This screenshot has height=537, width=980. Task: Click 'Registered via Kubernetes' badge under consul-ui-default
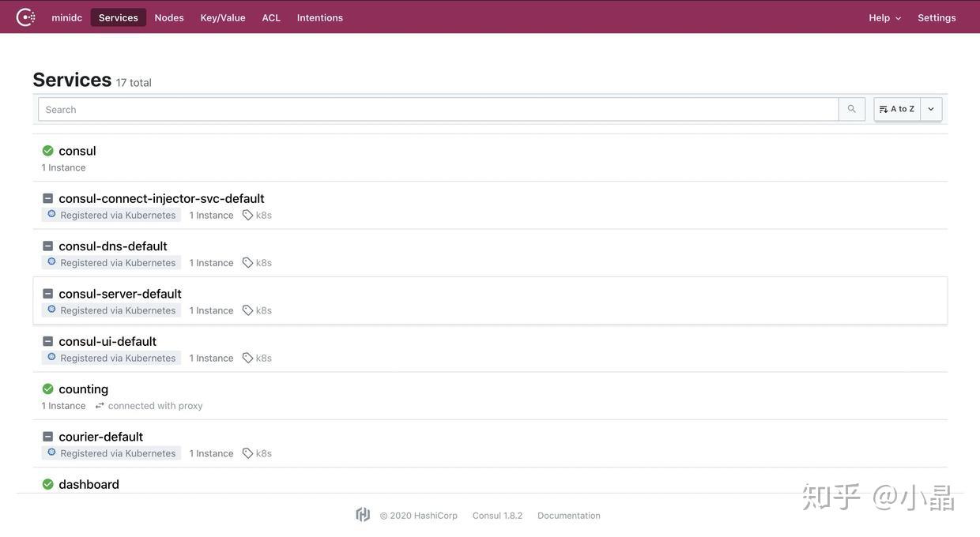[111, 358]
